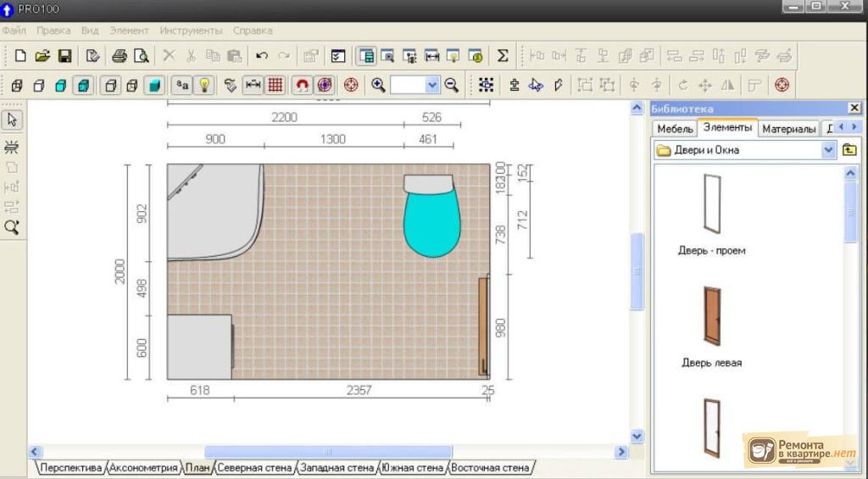Open print preview

pos(142,56)
